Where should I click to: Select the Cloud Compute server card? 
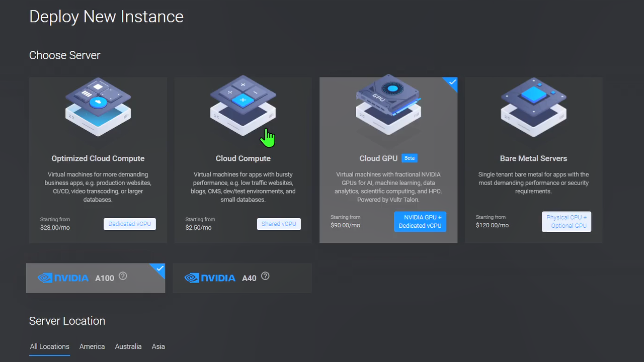click(x=243, y=161)
